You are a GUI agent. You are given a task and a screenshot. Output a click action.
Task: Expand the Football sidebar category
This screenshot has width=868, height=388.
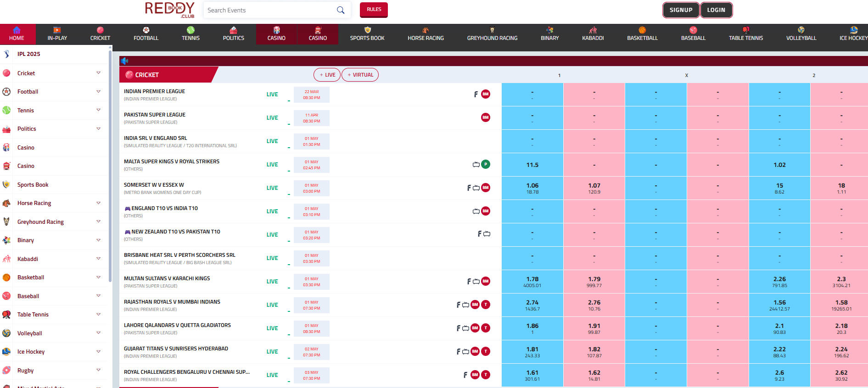98,92
